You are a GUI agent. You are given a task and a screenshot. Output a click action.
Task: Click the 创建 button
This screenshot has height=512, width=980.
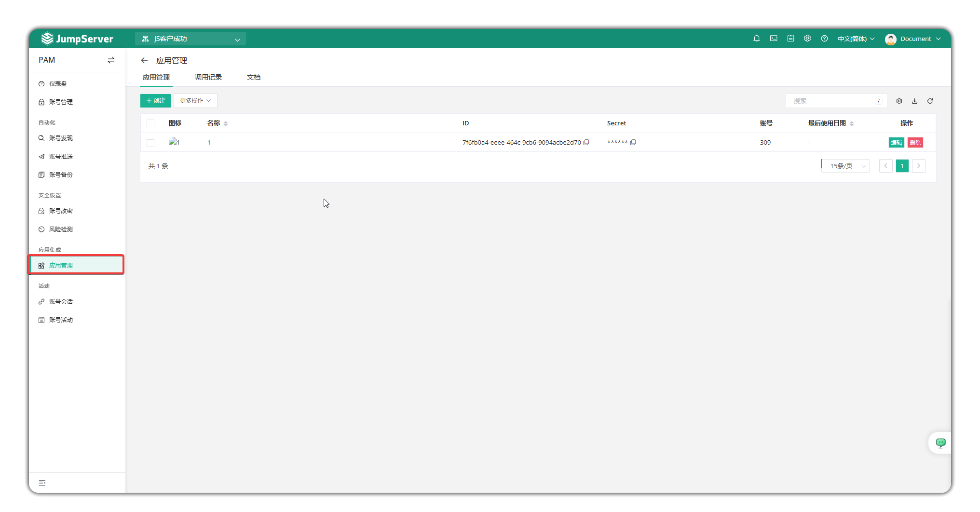coord(155,101)
